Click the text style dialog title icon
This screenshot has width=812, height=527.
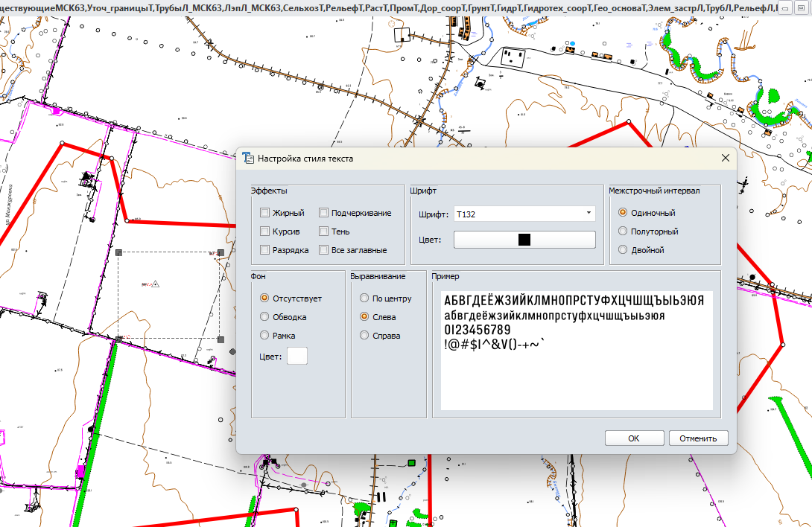point(249,159)
